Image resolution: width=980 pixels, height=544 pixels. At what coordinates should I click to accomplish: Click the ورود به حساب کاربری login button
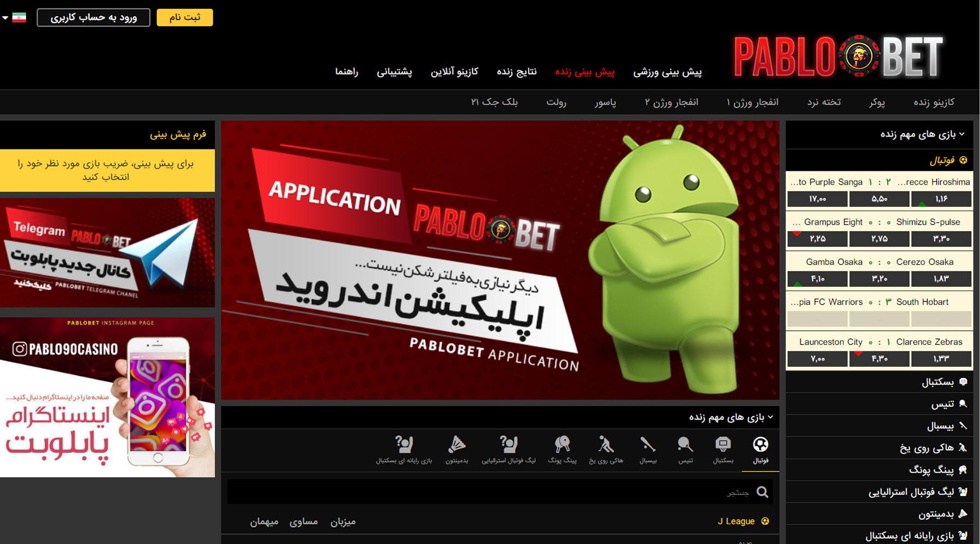pos(94,17)
